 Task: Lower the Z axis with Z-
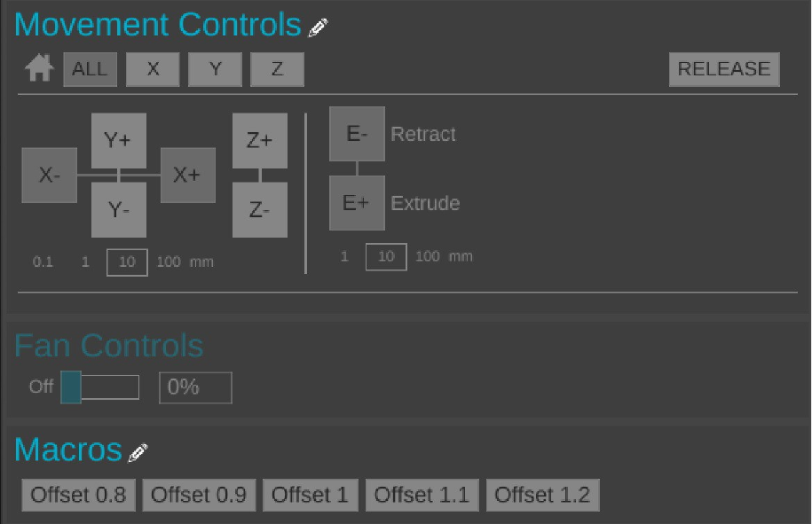coord(259,210)
